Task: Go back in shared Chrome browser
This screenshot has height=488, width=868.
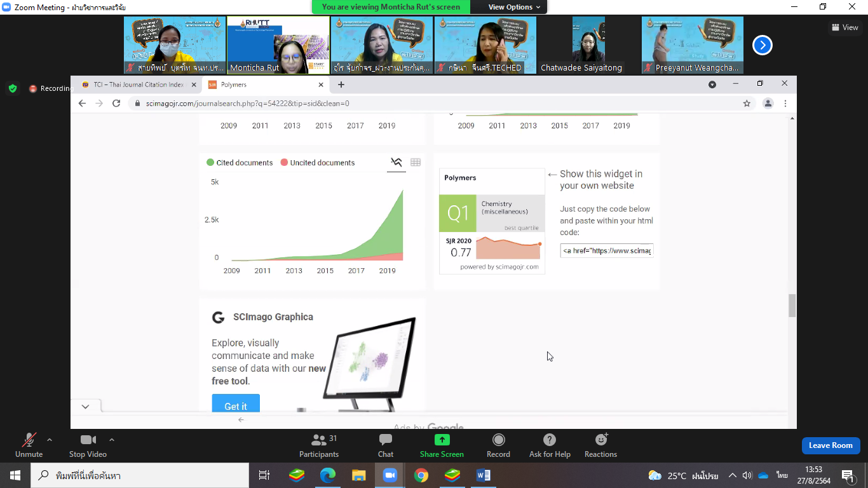Action: tap(82, 103)
